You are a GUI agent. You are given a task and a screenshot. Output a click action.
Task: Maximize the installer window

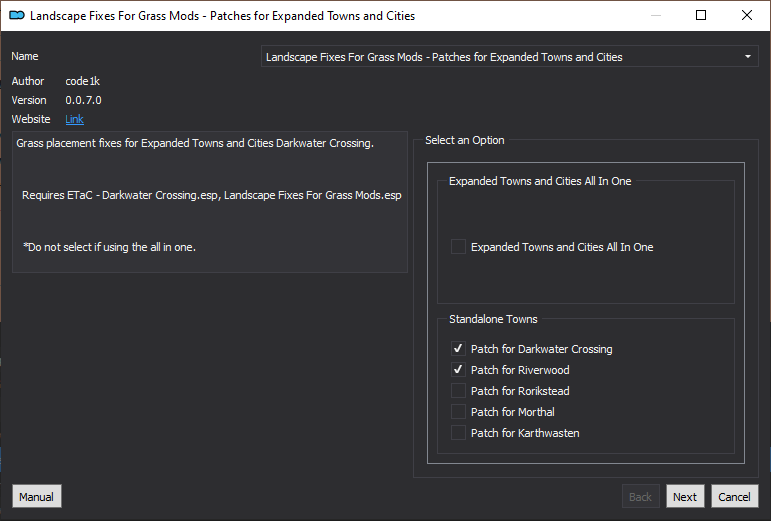[701, 15]
